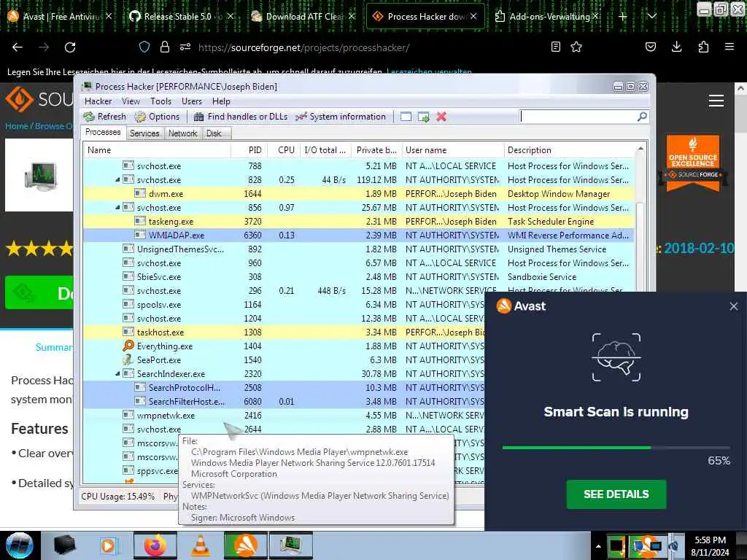The height and width of the screenshot is (560, 747).
Task: Select the Everything.exe process icon
Action: (x=128, y=346)
